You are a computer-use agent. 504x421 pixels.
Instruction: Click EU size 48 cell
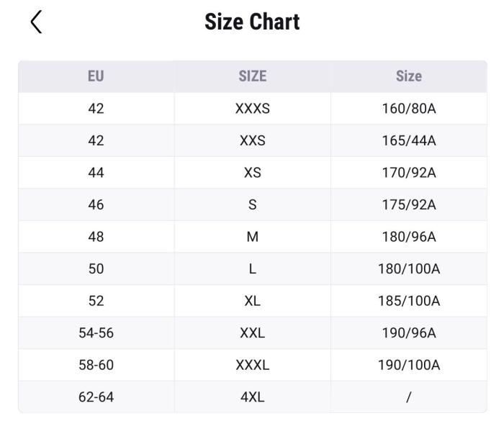[96, 237]
